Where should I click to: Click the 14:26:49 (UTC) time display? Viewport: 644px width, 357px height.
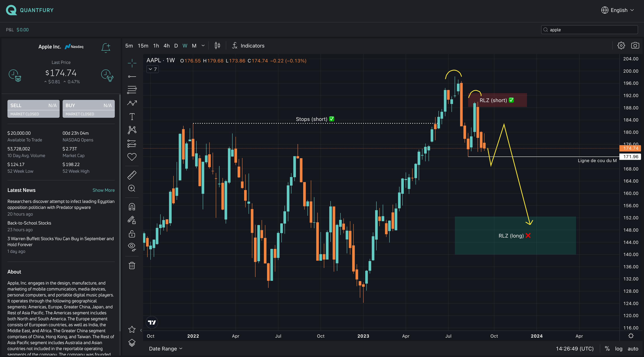[x=574, y=348]
